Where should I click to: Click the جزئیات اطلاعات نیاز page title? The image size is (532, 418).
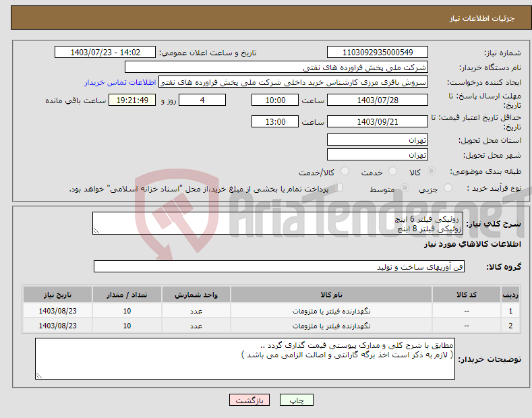coord(482,18)
